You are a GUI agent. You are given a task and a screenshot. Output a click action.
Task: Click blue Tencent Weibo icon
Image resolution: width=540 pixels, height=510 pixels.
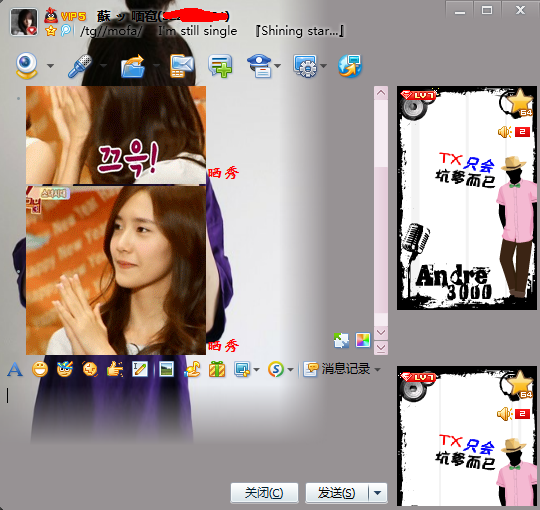tap(65, 30)
